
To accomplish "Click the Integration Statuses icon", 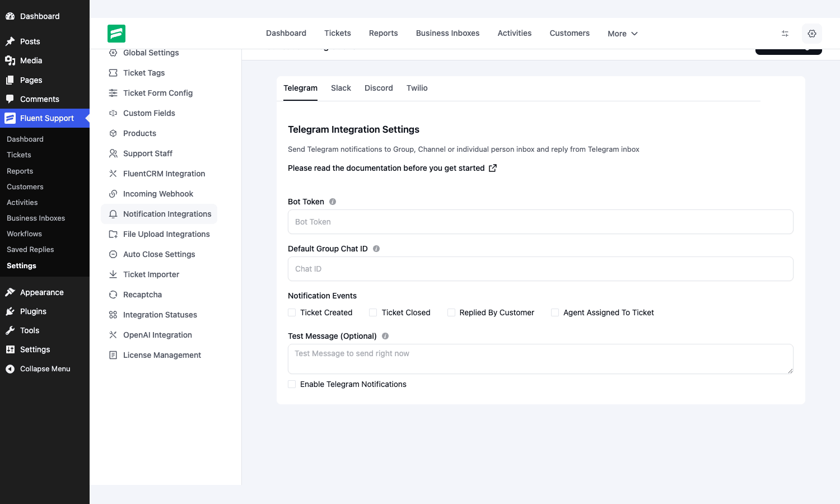I will tap(113, 315).
